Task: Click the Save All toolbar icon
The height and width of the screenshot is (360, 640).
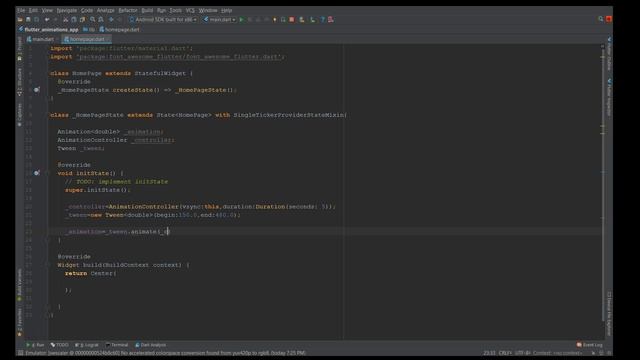Action: click(x=28, y=20)
